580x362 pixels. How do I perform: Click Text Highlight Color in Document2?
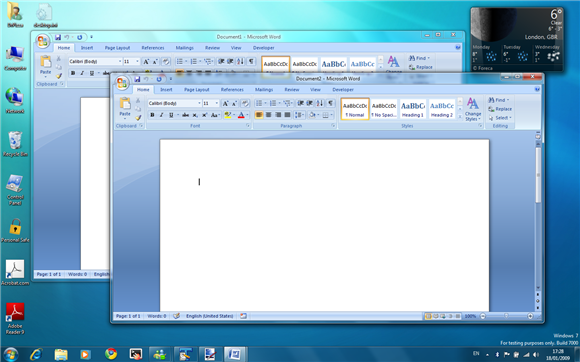tap(227, 115)
